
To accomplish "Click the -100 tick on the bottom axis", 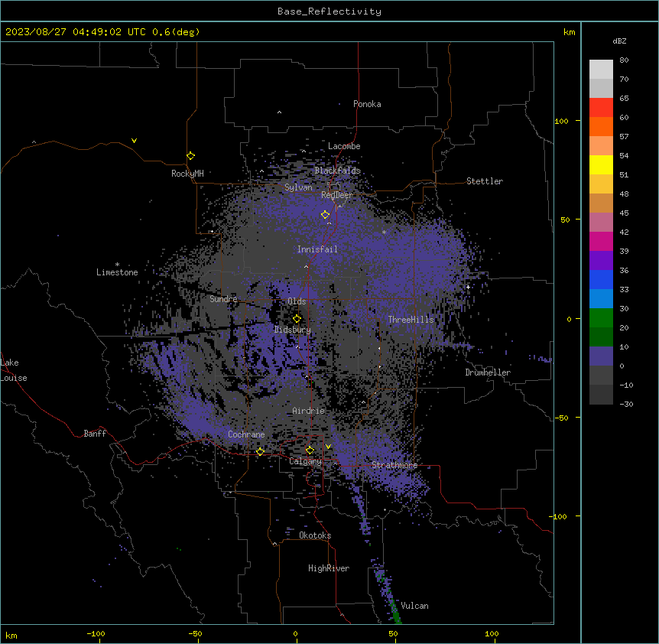I will [96, 633].
